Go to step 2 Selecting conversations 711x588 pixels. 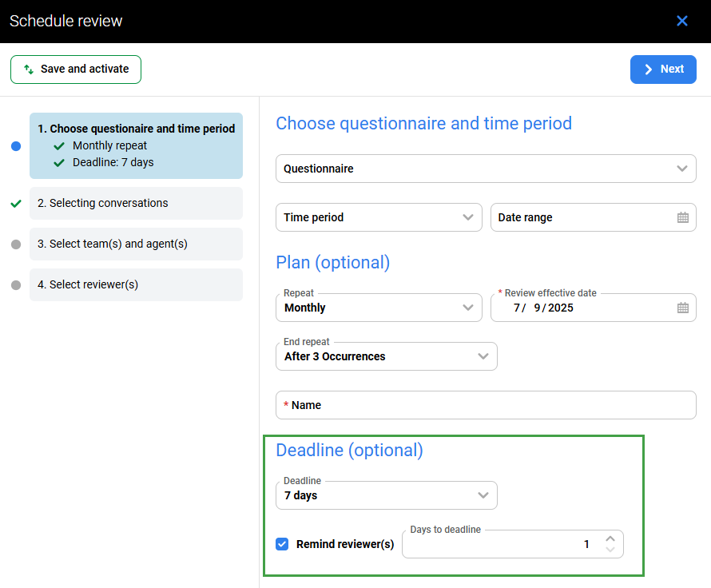tap(136, 203)
